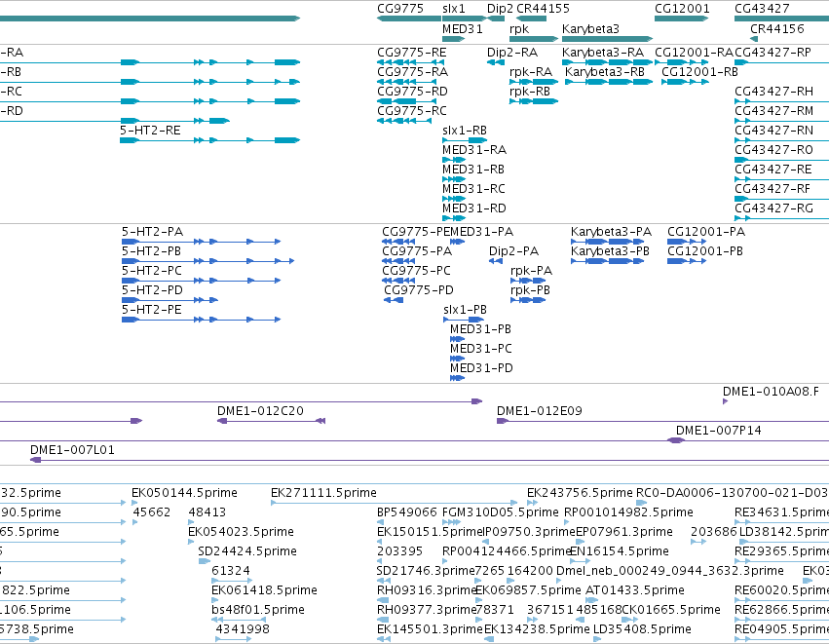Click EST EK243756.5prime
The height and width of the screenshot is (644, 829).
[533, 503]
